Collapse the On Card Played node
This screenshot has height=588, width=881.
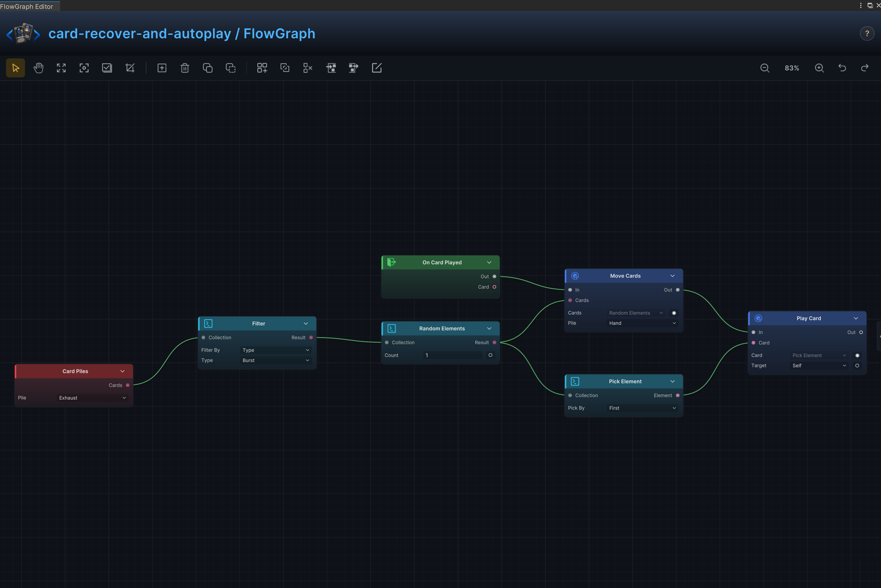point(489,262)
